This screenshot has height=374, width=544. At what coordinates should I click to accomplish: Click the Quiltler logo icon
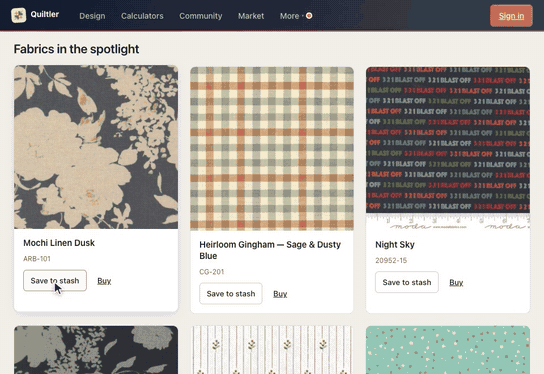(x=18, y=15)
